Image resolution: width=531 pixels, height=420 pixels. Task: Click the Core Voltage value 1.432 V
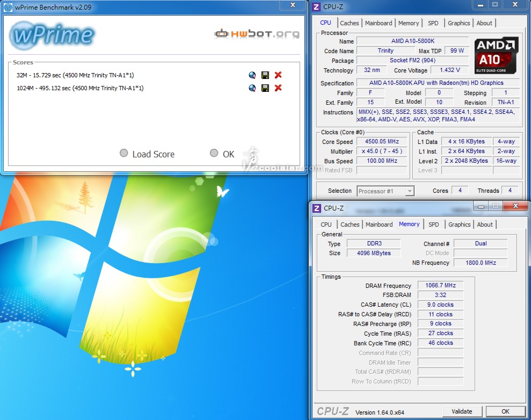450,70
